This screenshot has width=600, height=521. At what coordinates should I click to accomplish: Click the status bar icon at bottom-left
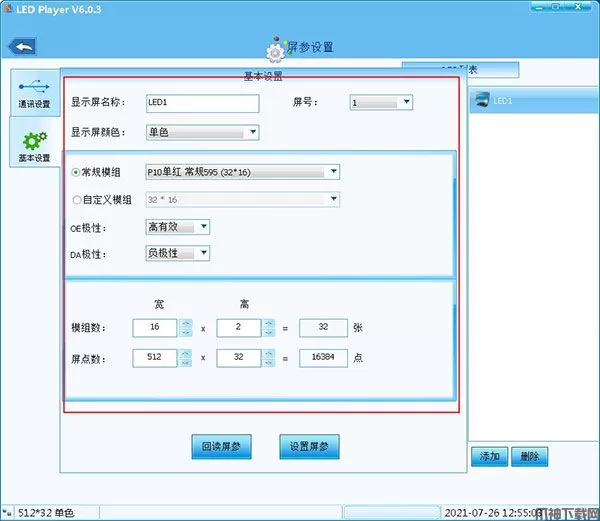tap(7, 512)
